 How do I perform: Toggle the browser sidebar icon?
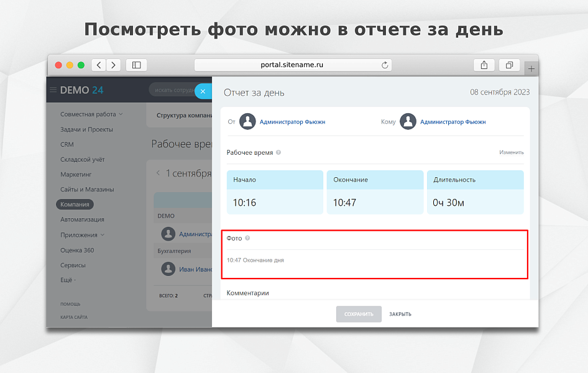137,65
